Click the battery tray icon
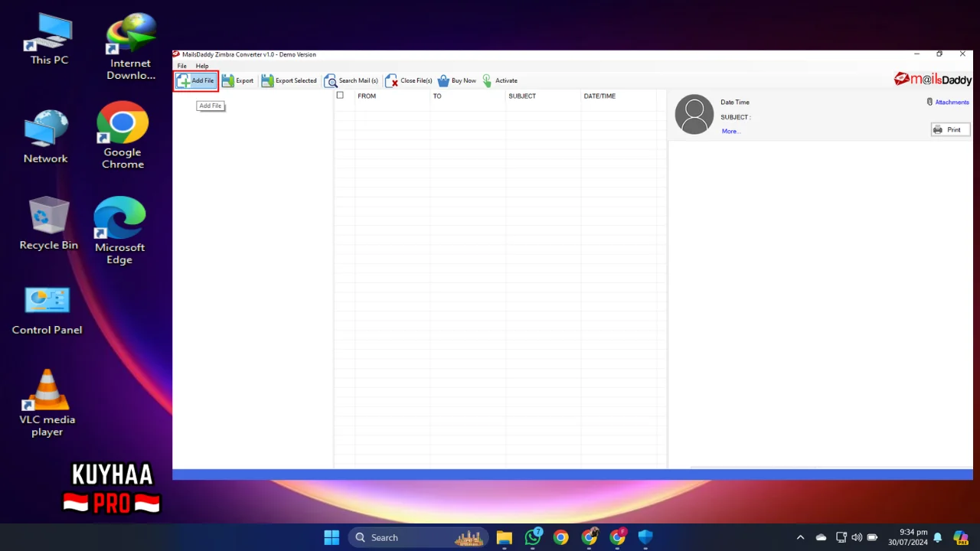This screenshot has width=980, height=551. [872, 537]
